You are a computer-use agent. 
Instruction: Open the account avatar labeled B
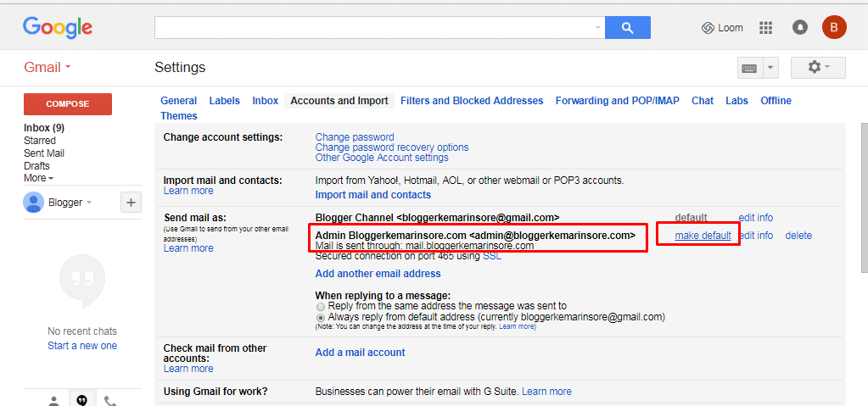pos(833,28)
